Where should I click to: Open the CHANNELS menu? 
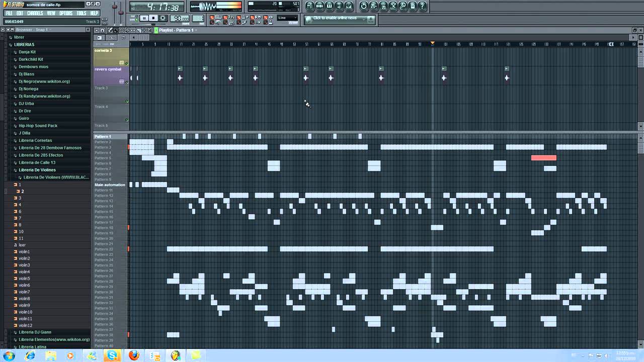pos(35,13)
